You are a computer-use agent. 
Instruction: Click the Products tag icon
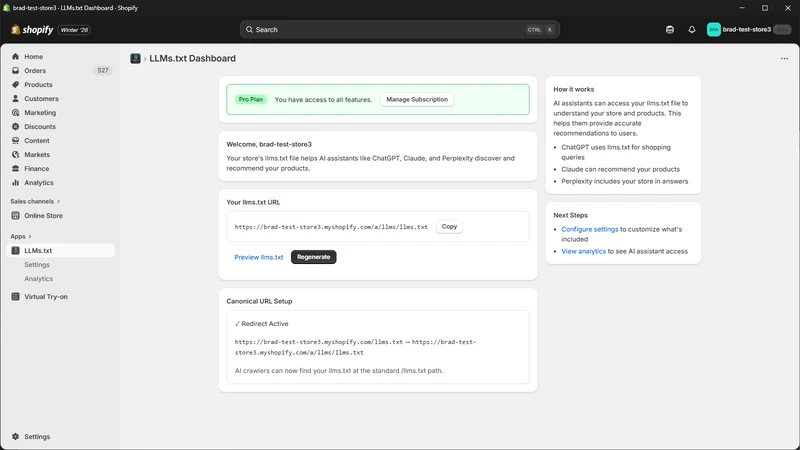[x=15, y=85]
